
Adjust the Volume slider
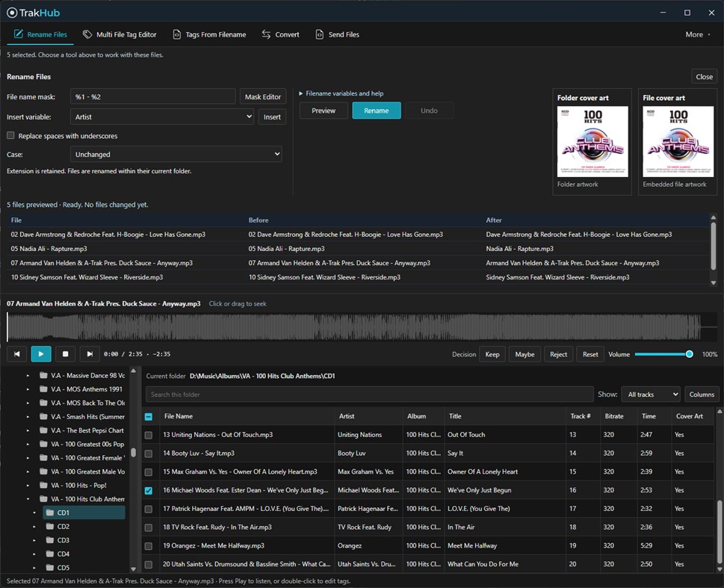663,354
